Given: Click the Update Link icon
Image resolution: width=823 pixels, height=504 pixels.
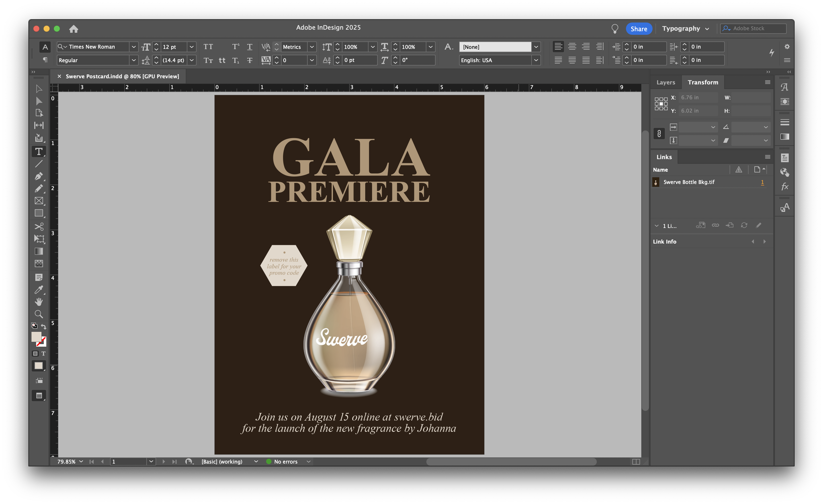Looking at the screenshot, I should point(744,225).
